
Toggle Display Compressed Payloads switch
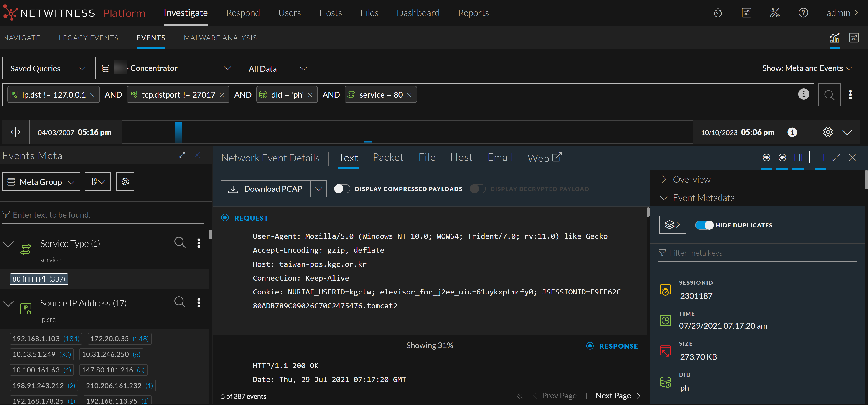(x=342, y=189)
